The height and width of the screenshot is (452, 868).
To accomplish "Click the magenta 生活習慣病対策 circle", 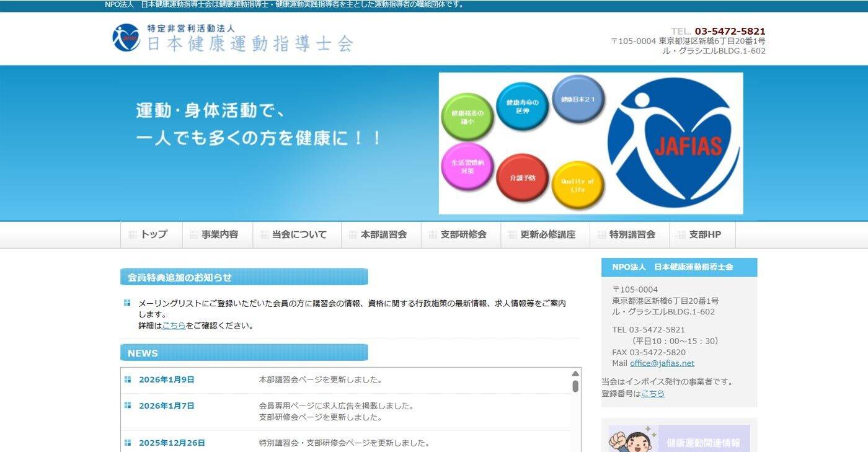I will click(467, 166).
